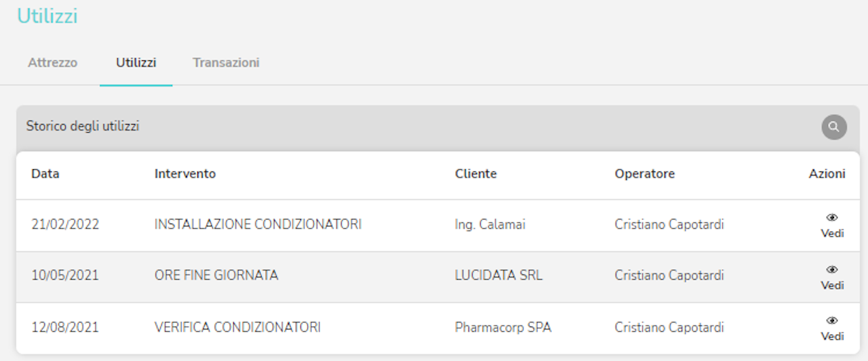This screenshot has height=361, width=868.
Task: Select the 21/02/2022 date cell
Action: (65, 225)
